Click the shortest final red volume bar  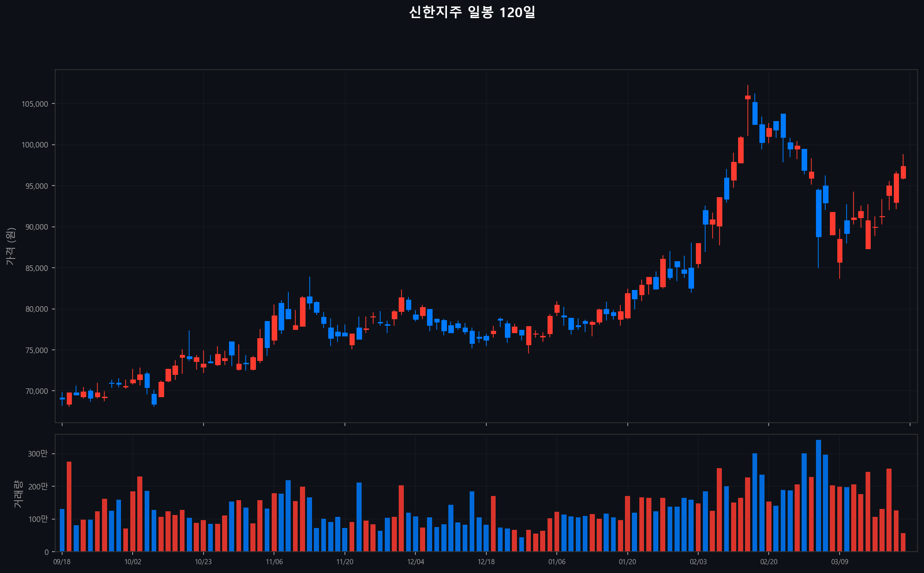[x=903, y=542]
